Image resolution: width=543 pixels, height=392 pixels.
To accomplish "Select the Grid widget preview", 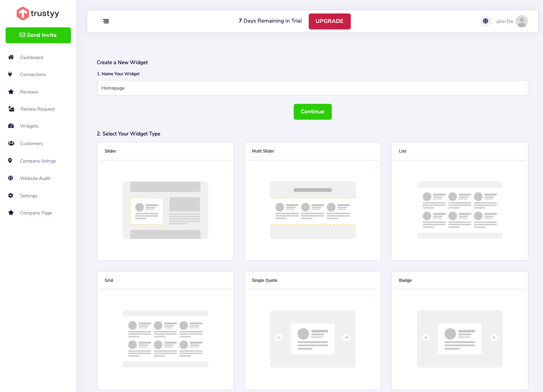I will 165,339.
